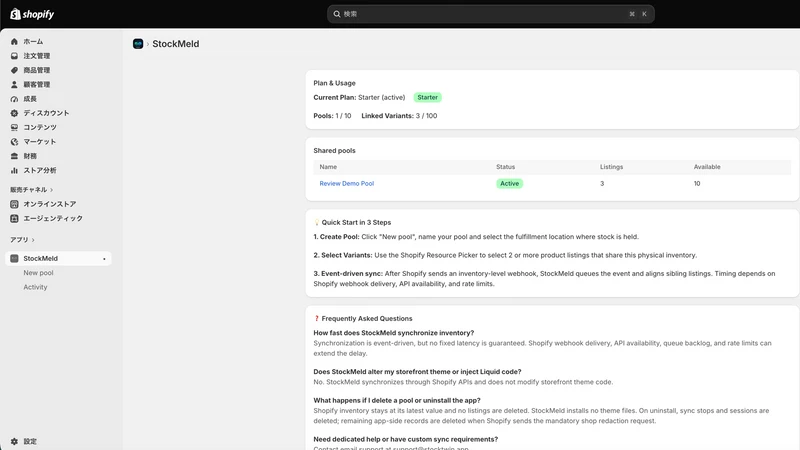
Task: Expand the 販売チャネル section
Action: coord(32,189)
